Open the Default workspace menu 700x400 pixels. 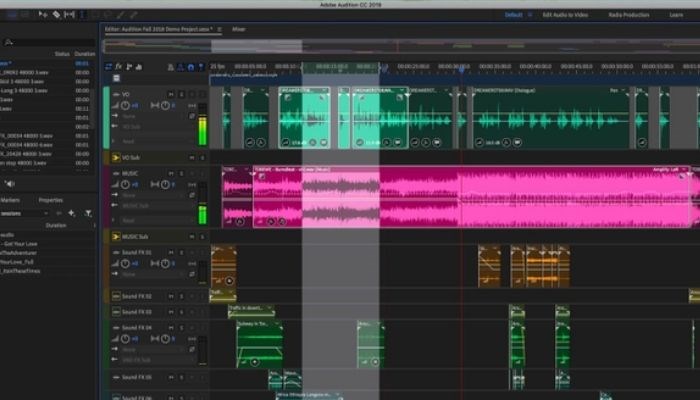514,15
